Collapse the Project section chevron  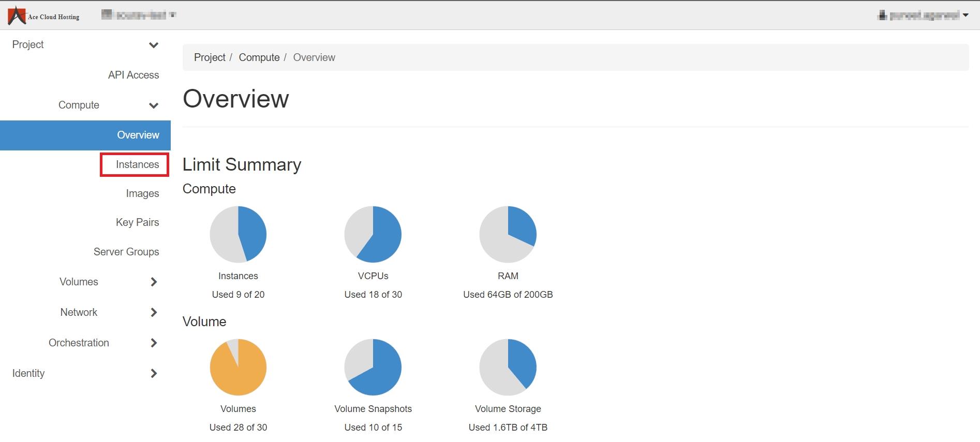[x=153, y=45]
